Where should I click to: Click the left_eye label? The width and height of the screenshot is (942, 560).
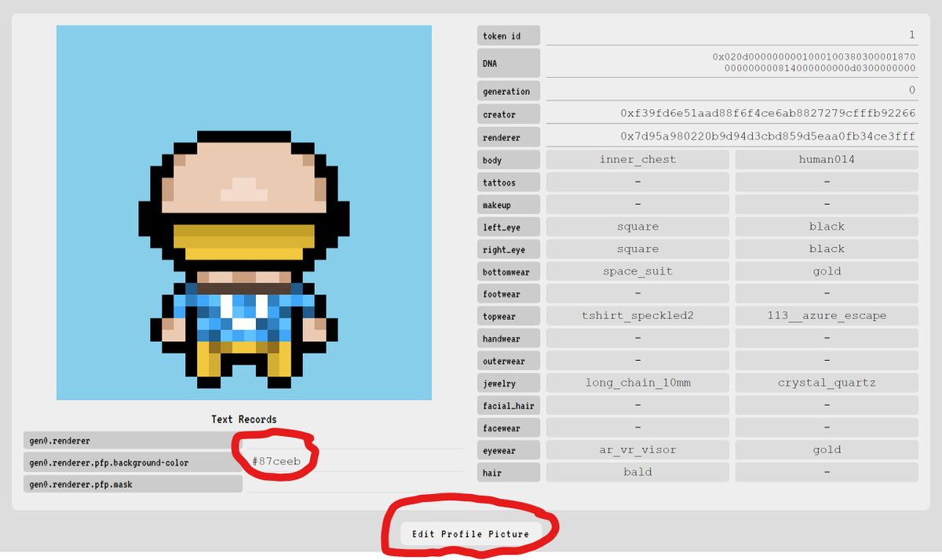point(509,227)
